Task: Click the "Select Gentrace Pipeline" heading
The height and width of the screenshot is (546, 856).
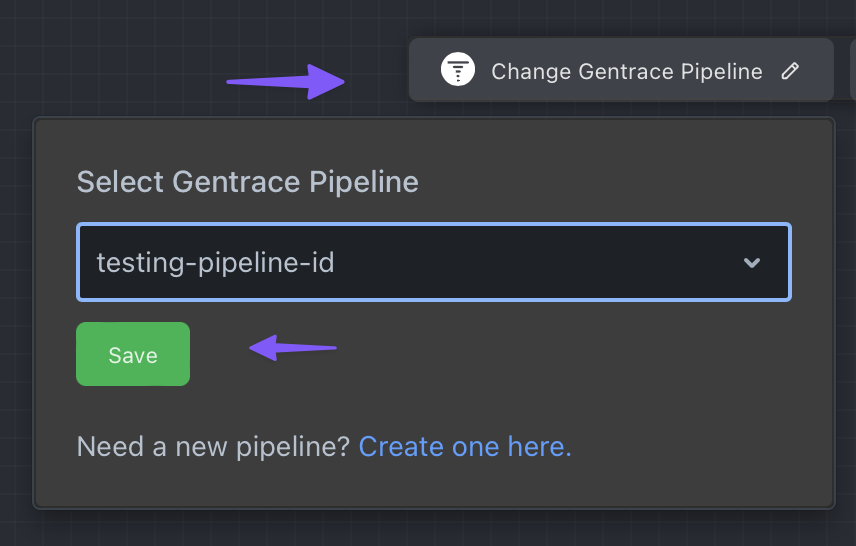Action: 247,182
